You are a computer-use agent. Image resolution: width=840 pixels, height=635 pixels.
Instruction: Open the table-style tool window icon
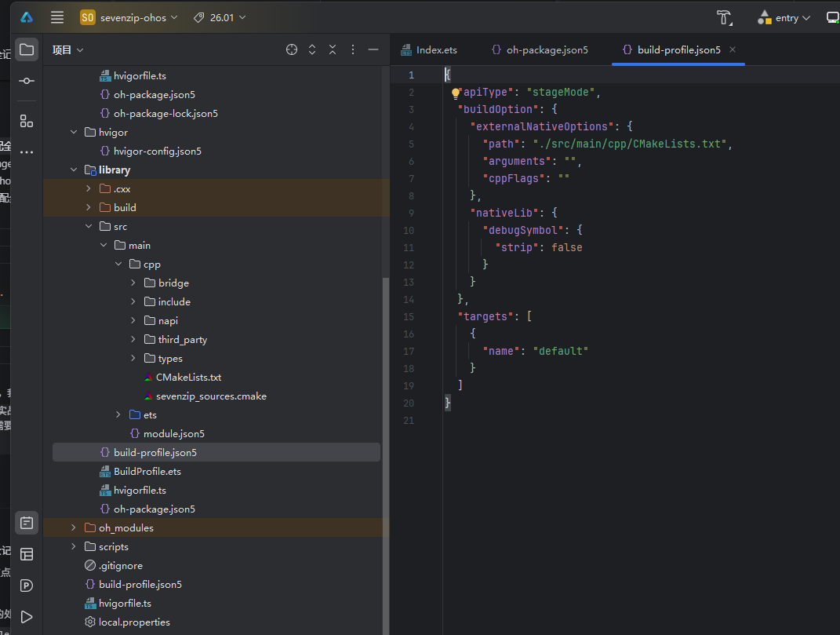[27, 554]
